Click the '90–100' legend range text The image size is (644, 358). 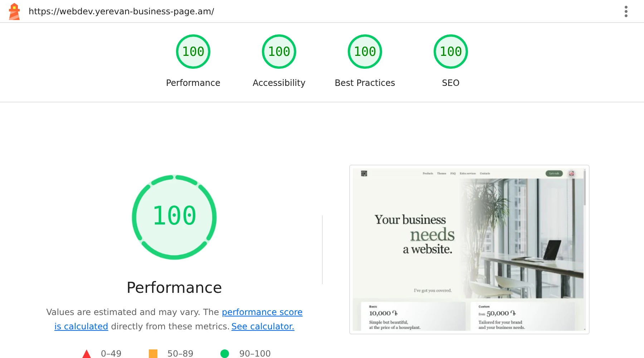(255, 354)
